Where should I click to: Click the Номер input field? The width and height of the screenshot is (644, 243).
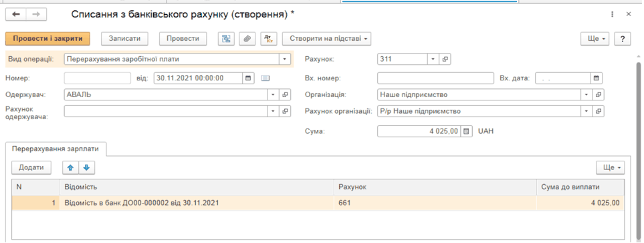point(98,78)
